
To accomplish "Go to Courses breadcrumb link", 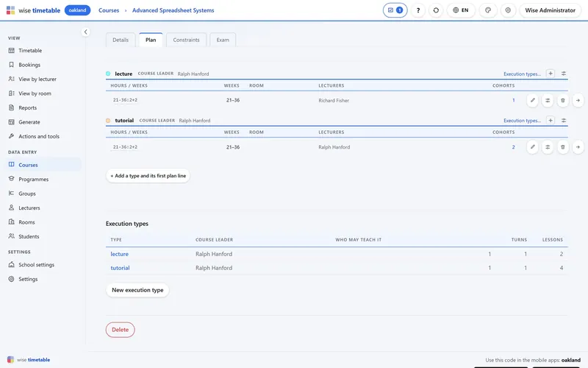I will (109, 10).
